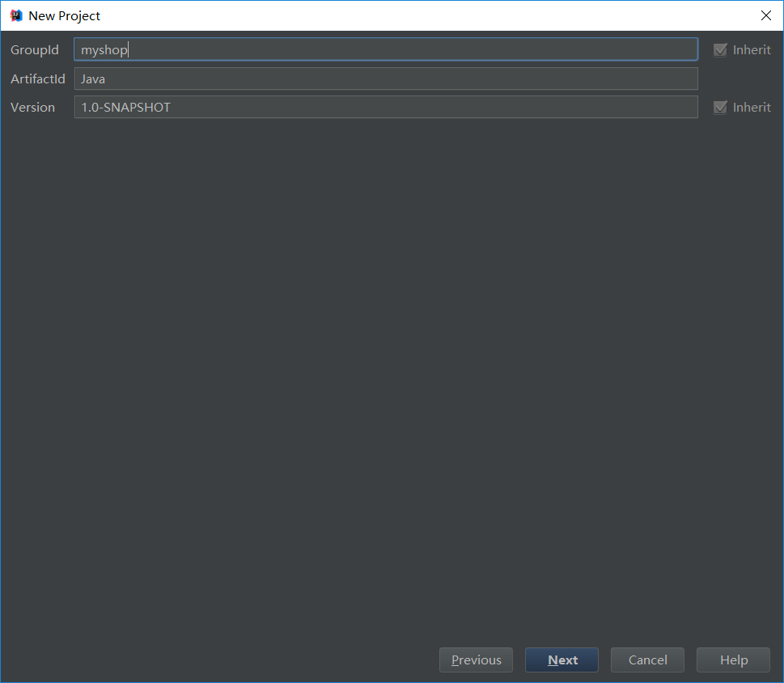Close the New Project dialog
This screenshot has width=784, height=683.
pos(766,15)
